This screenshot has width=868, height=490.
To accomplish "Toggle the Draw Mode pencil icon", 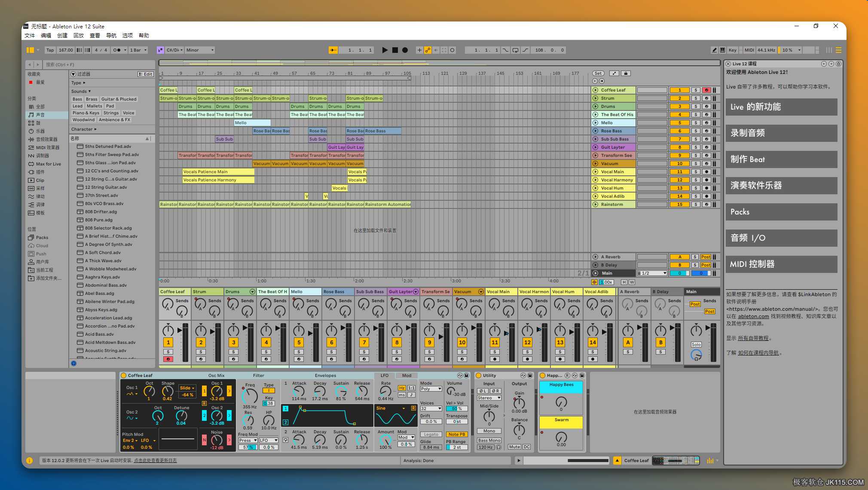I will coord(714,50).
